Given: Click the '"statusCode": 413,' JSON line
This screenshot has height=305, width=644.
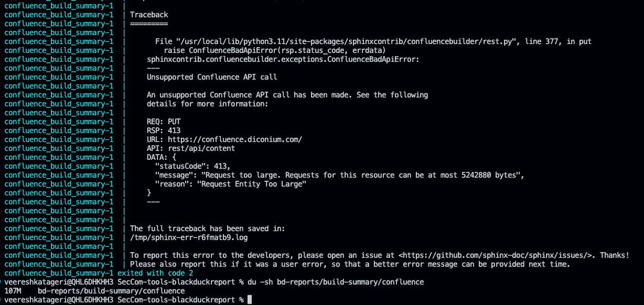Looking at the screenshot, I should point(193,166).
